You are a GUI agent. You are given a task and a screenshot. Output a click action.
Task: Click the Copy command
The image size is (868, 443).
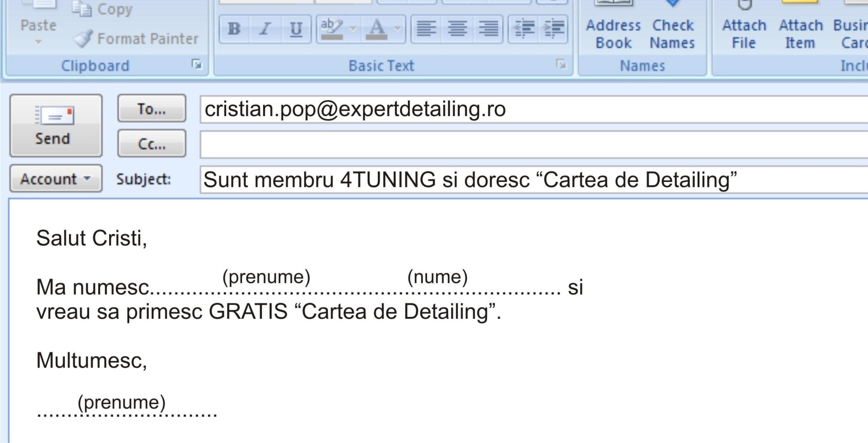[102, 9]
